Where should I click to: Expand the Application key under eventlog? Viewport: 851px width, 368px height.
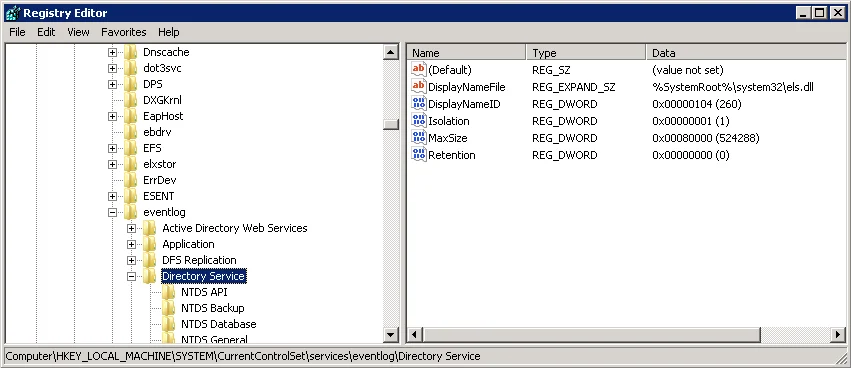coord(131,244)
